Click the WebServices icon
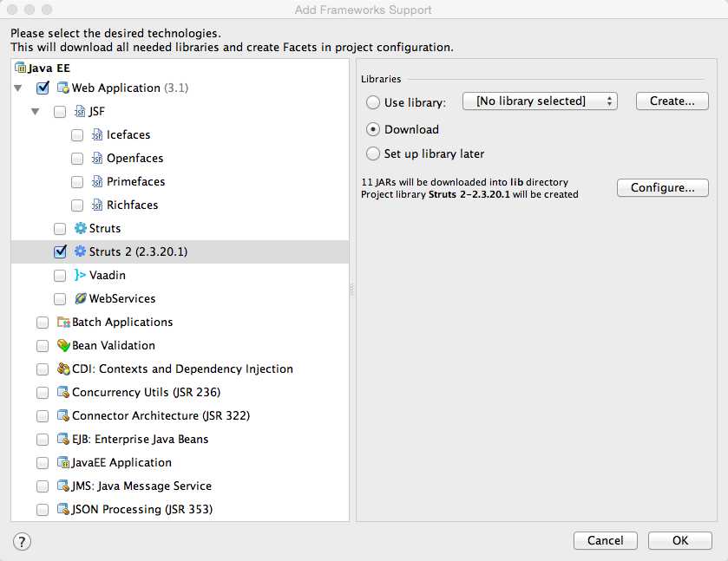The image size is (728, 561). pyautogui.click(x=81, y=298)
